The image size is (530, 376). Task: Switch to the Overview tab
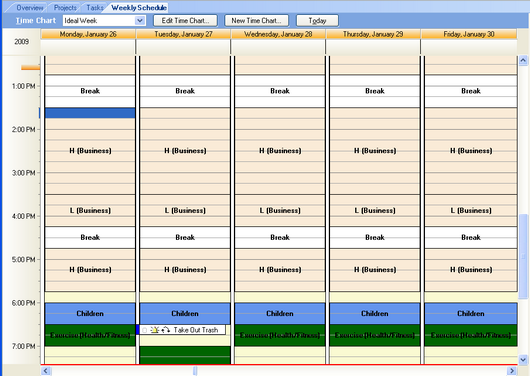[x=29, y=7]
